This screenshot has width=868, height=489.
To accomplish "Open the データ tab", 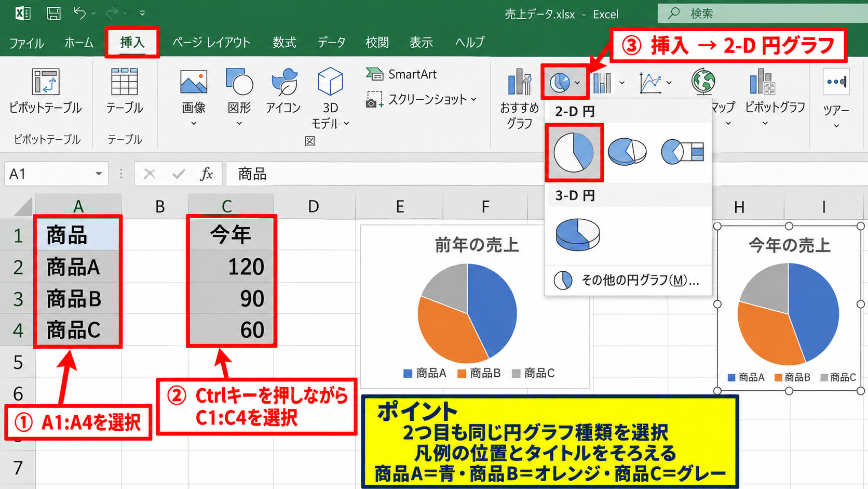I will (331, 43).
